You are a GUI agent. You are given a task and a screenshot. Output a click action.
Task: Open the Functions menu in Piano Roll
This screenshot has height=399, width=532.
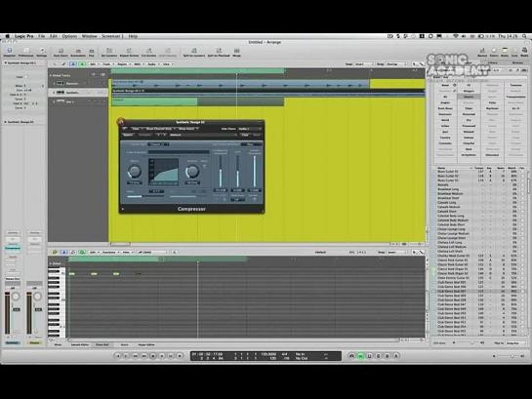(110, 253)
